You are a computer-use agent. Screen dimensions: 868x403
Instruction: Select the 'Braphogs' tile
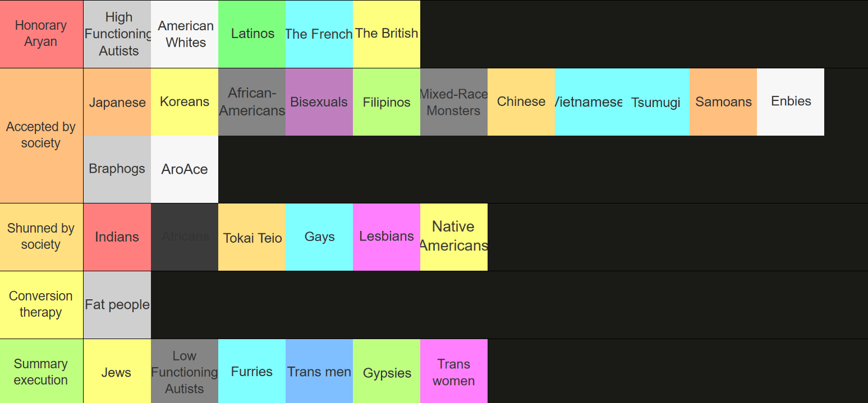[x=117, y=169]
